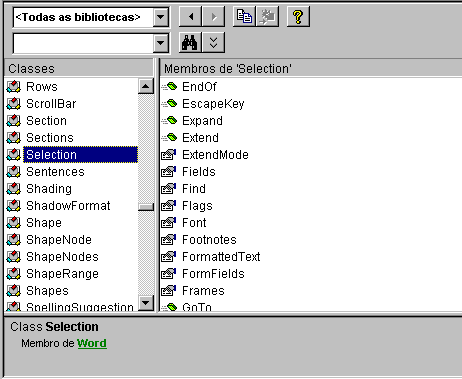Click the View Definition icon
Screen dimensions: 462x379
pyautogui.click(x=267, y=16)
